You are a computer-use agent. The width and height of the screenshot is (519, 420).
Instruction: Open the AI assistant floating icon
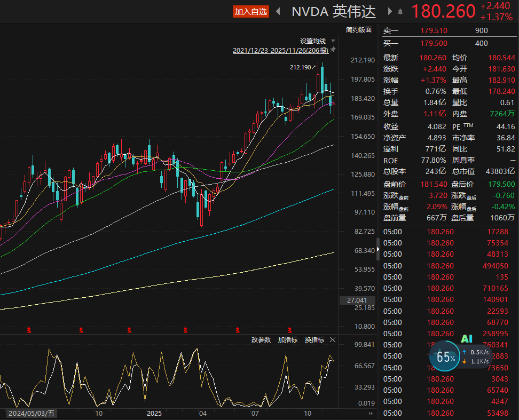coord(467,339)
